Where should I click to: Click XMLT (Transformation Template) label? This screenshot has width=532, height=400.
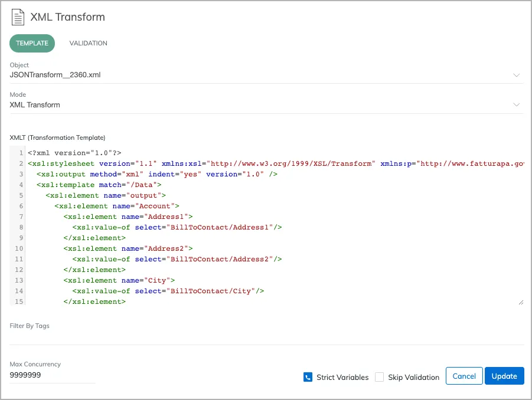(x=57, y=137)
